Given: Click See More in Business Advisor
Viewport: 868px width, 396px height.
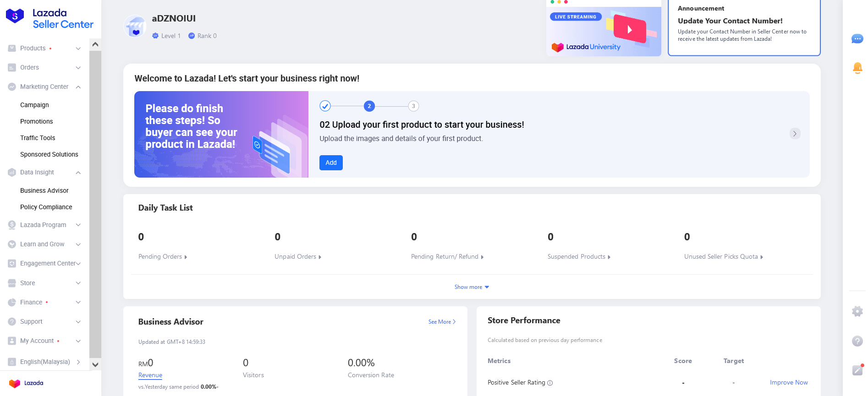Looking at the screenshot, I should 442,322.
